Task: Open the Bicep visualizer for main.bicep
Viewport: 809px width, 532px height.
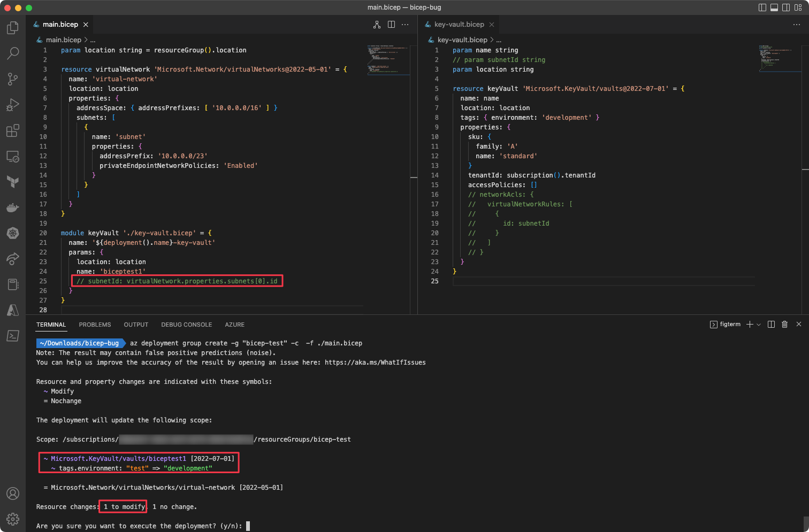Action: (x=377, y=25)
